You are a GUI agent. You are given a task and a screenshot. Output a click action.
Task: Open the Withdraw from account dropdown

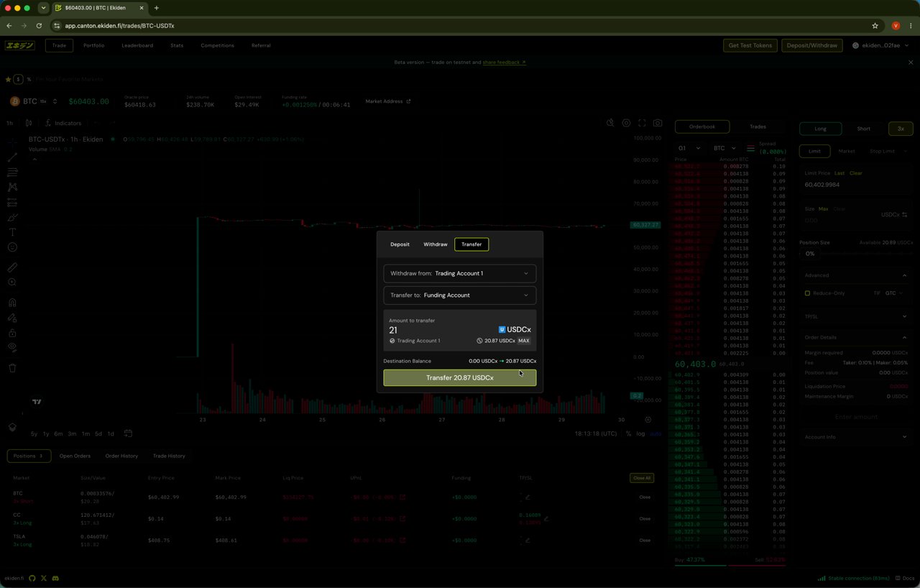click(459, 273)
